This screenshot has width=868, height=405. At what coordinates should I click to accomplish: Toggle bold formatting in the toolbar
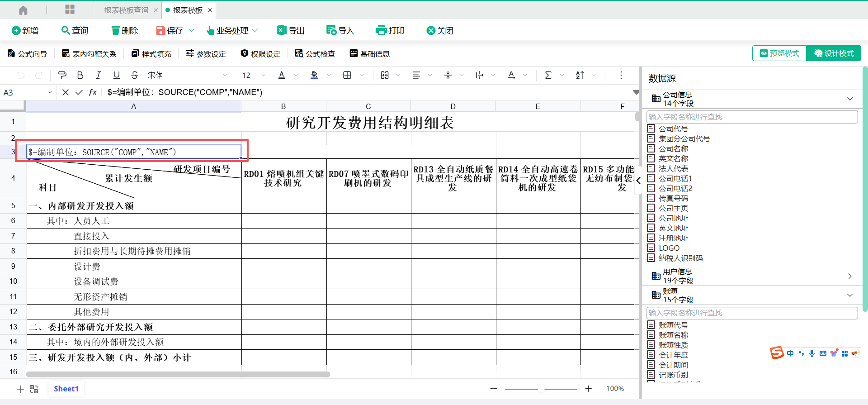tap(80, 75)
